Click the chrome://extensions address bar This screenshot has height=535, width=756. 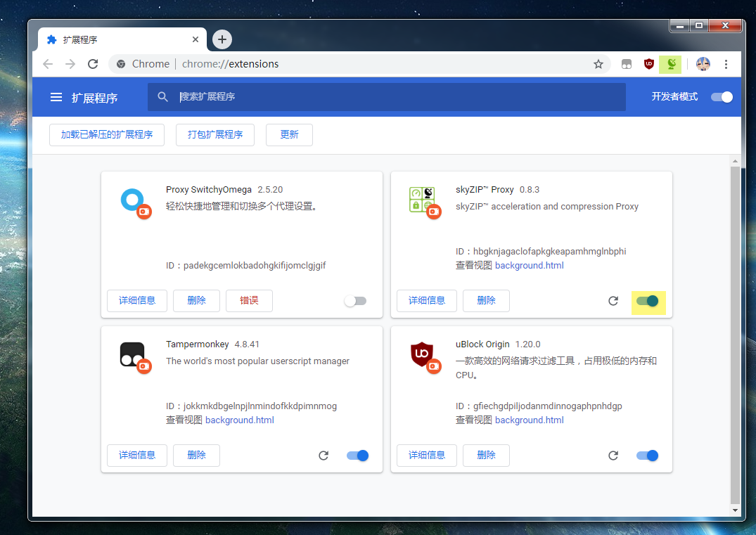coord(359,64)
